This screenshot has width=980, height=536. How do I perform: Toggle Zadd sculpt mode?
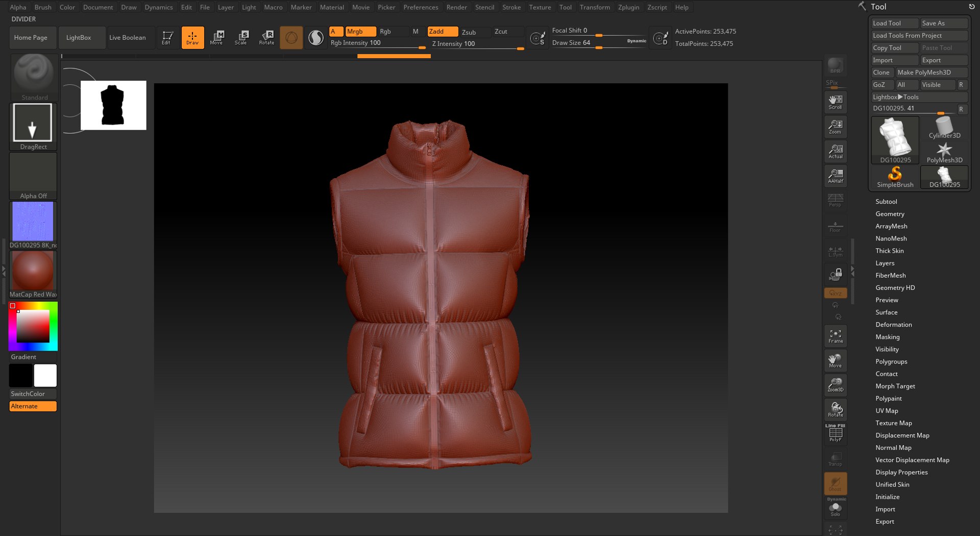[443, 32]
